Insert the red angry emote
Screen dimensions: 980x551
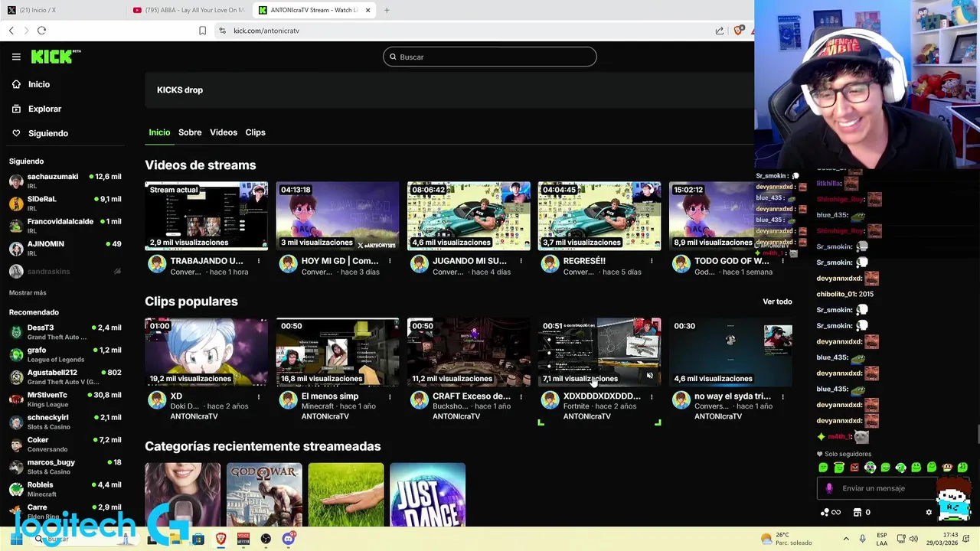click(x=854, y=467)
